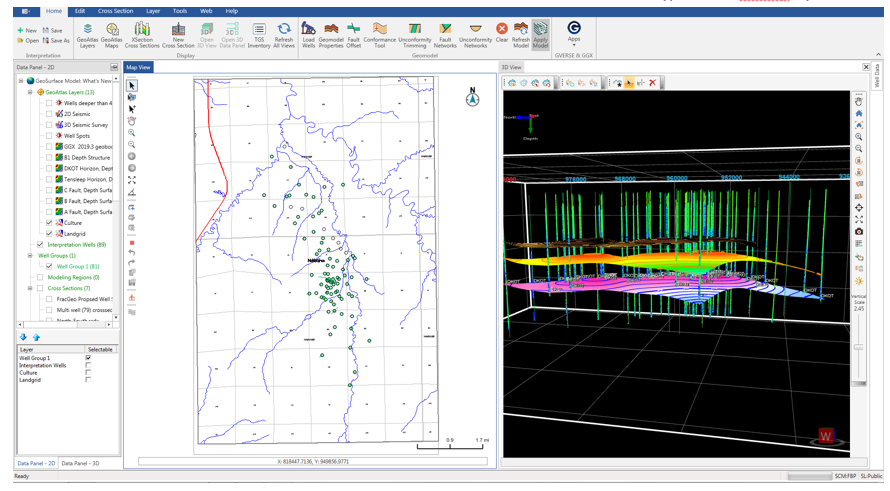Click Load Wells in Geomodel group
The image size is (890, 491).
pyautogui.click(x=308, y=35)
